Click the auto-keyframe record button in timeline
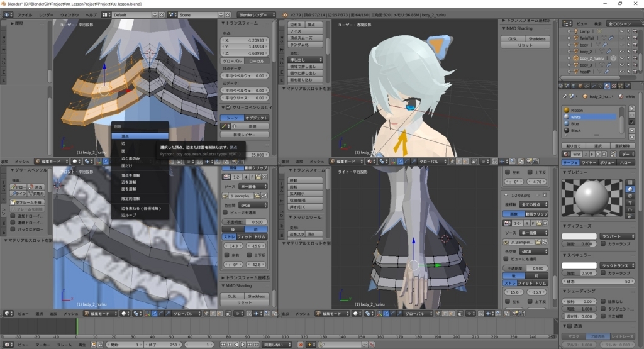The height and width of the screenshot is (349, 644). 301,345
